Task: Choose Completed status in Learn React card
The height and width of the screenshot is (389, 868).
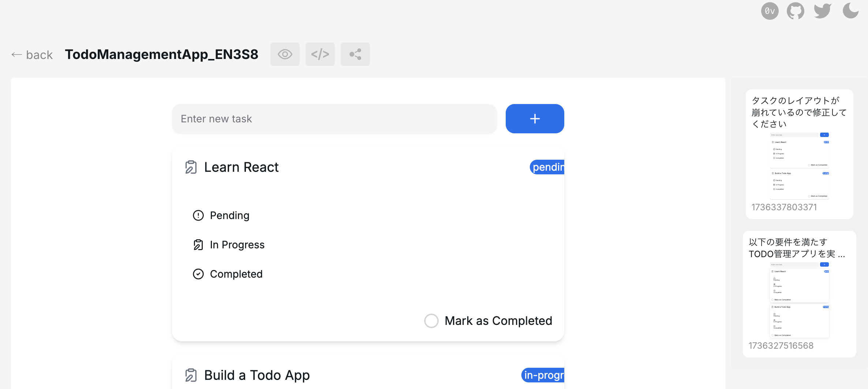Action: coord(236,274)
